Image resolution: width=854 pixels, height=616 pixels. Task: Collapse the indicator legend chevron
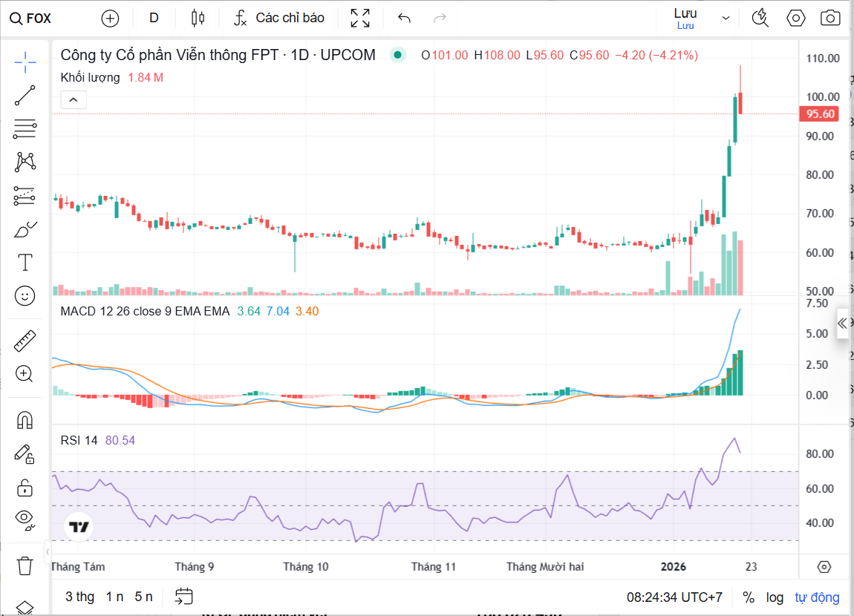tap(74, 99)
